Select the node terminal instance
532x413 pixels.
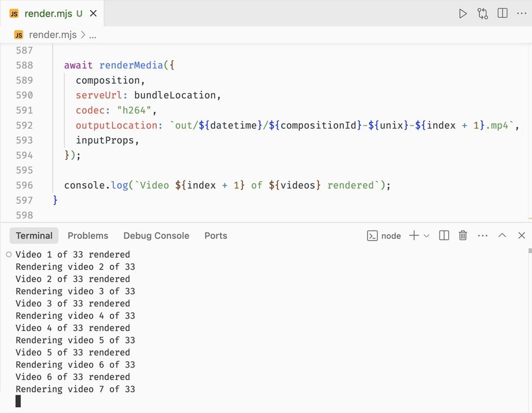(384, 235)
